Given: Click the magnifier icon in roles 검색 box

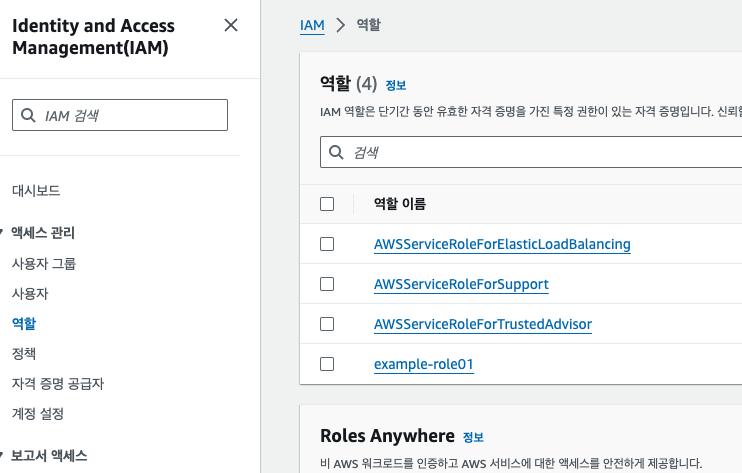Looking at the screenshot, I should [x=336, y=152].
